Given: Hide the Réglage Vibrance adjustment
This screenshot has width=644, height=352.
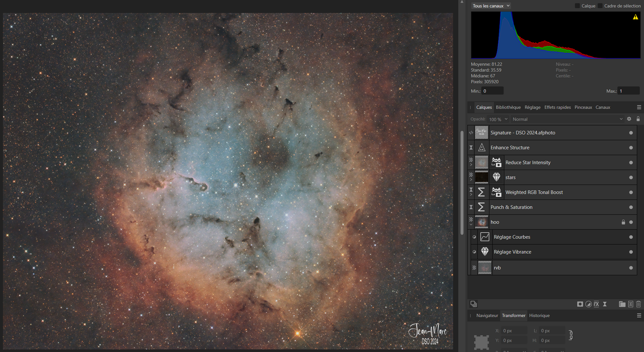Looking at the screenshot, I should point(631,252).
